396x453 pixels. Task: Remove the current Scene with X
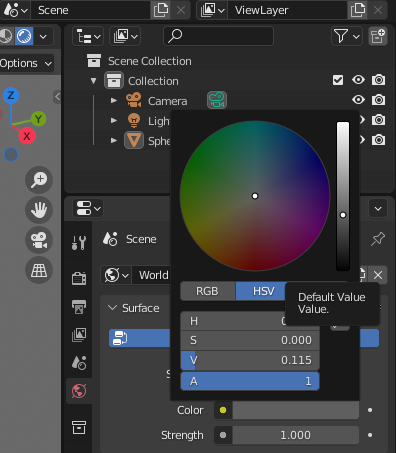[181, 10]
